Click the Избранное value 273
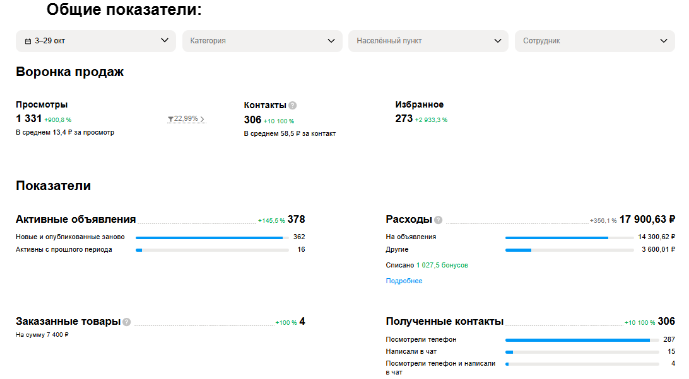This screenshot has width=689, height=379. click(x=404, y=119)
